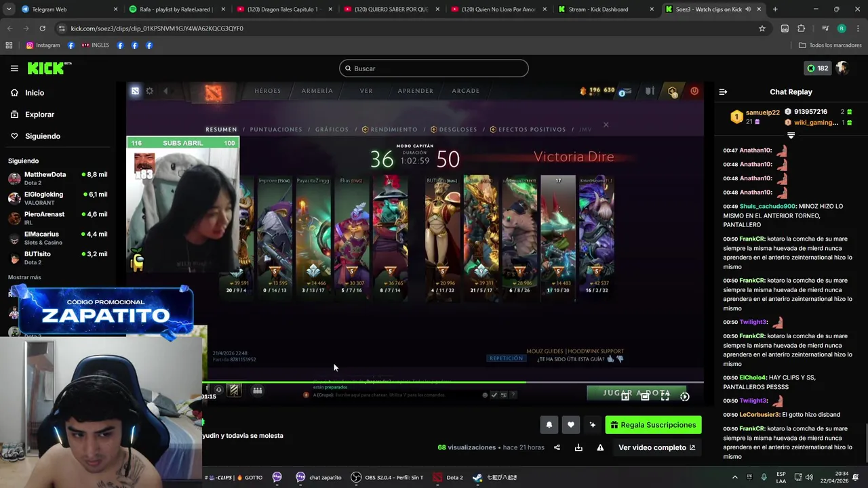Viewport: 868px width, 488px height.
Task: Download the clip
Action: [578, 447]
